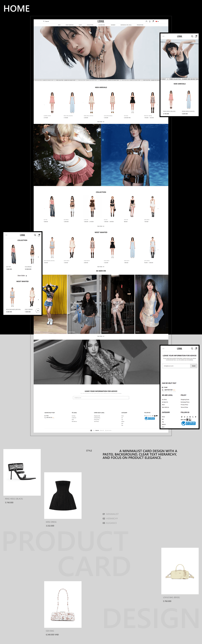The height and width of the screenshot is (644, 202).
Task: Click left carousel arrow in desktop New Arrivals
Action: tap(44, 105)
